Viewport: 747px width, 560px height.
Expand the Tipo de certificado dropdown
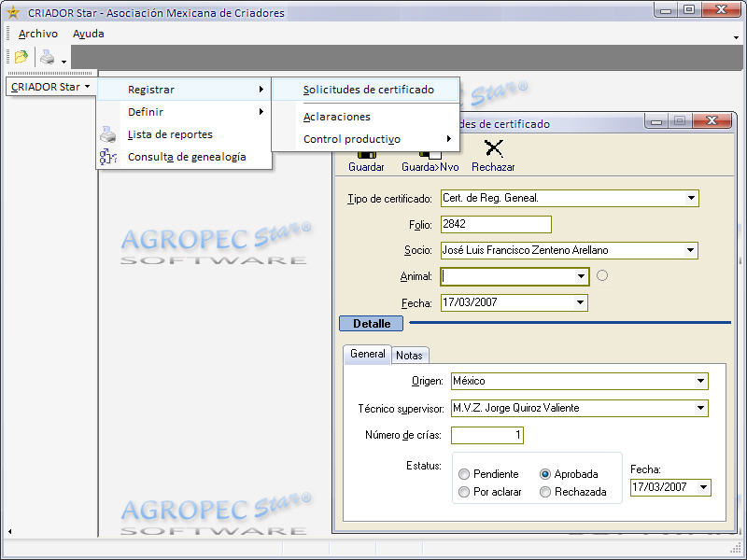[691, 198]
